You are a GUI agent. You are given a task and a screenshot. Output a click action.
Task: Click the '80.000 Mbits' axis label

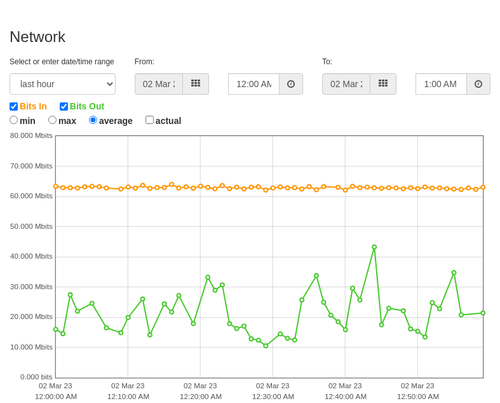pos(31,136)
